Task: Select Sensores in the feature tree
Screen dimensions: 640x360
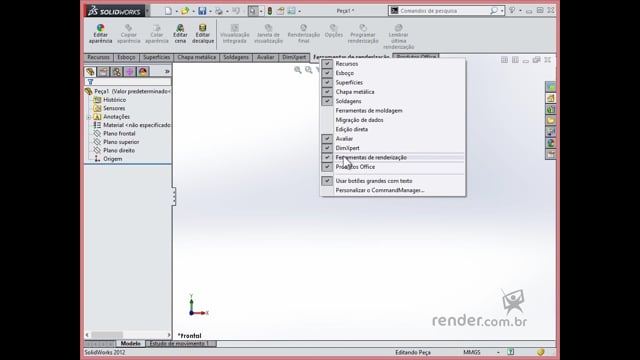Action: (114, 108)
